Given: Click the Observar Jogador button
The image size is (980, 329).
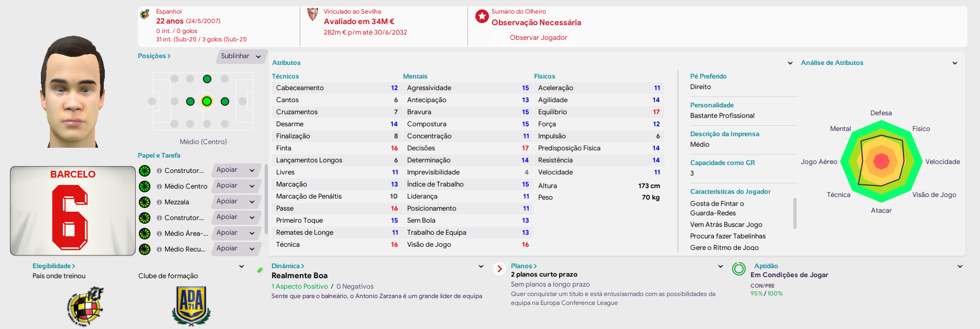Looking at the screenshot, I should point(538,38).
